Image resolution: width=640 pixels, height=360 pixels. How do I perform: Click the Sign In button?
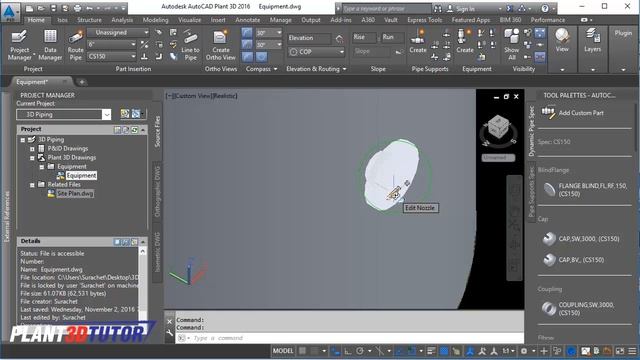[x=461, y=8]
